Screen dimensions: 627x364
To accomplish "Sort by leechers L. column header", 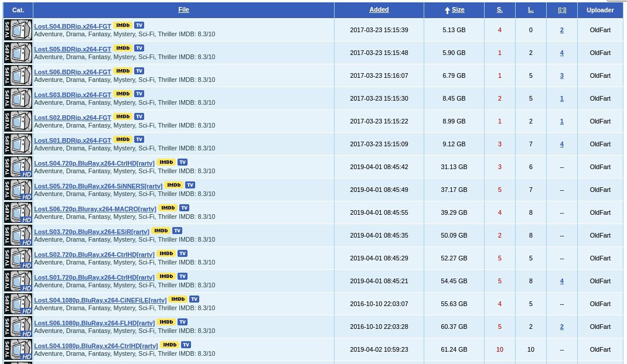I will pyautogui.click(x=531, y=9).
